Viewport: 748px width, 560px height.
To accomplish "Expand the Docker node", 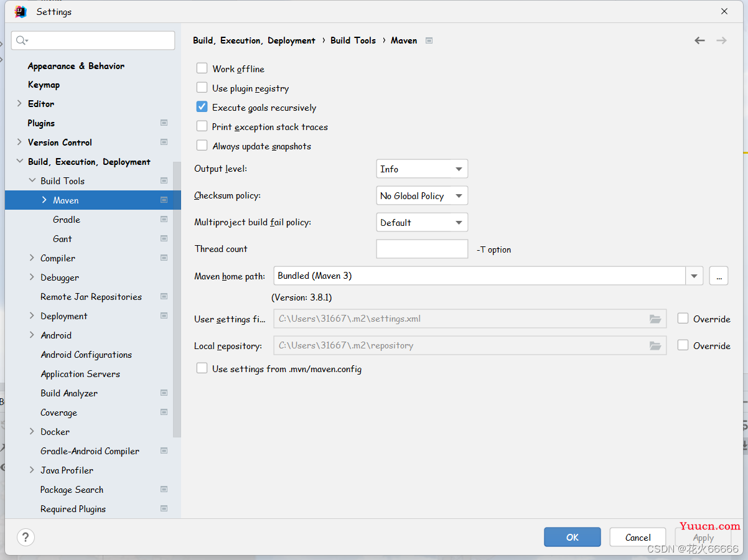I will 32,431.
